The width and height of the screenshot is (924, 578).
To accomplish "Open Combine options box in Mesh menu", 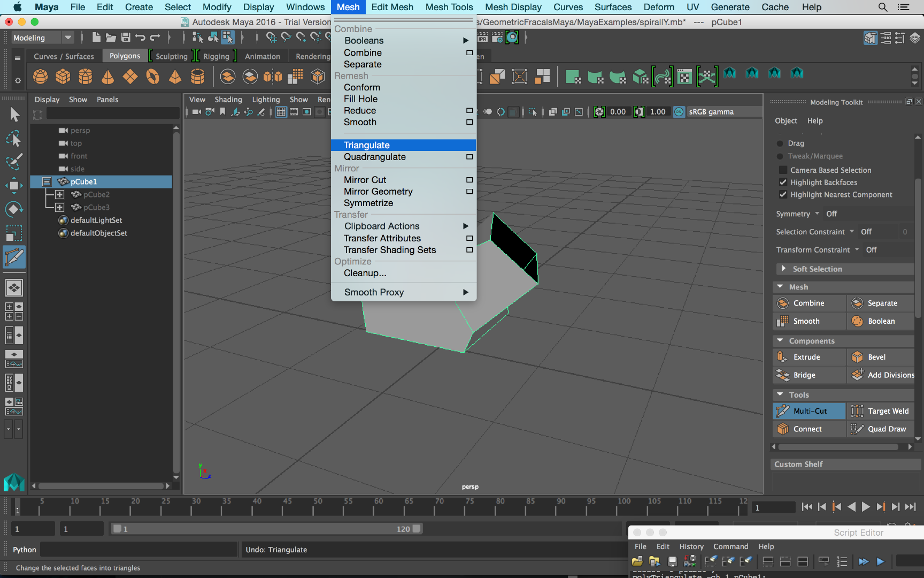I will point(469,53).
